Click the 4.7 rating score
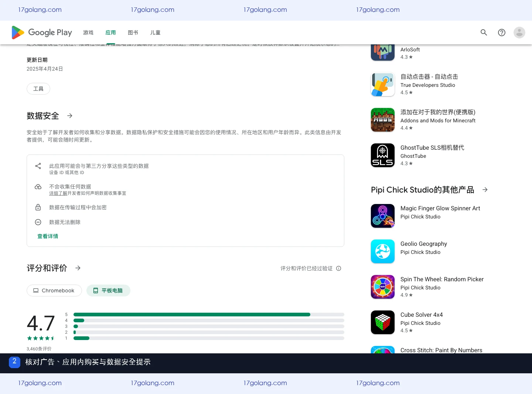The image size is (532, 394). coord(41,323)
